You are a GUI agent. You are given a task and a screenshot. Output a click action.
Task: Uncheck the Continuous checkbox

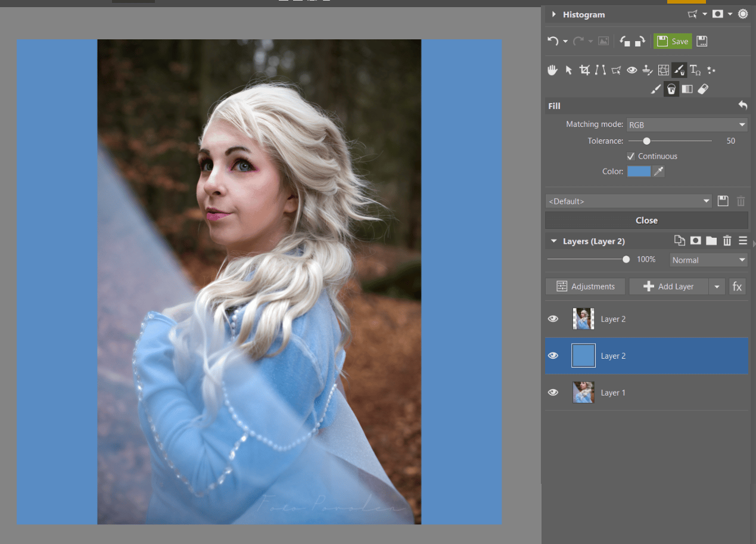[x=631, y=156]
